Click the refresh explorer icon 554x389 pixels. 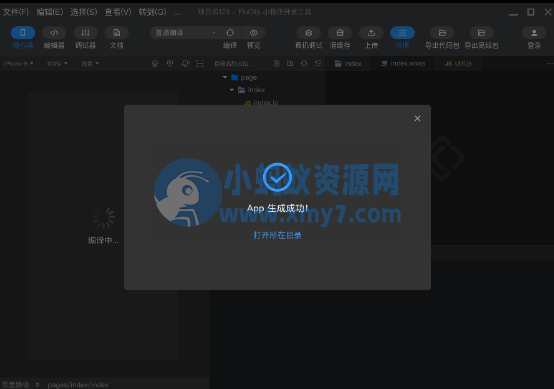[x=304, y=64]
